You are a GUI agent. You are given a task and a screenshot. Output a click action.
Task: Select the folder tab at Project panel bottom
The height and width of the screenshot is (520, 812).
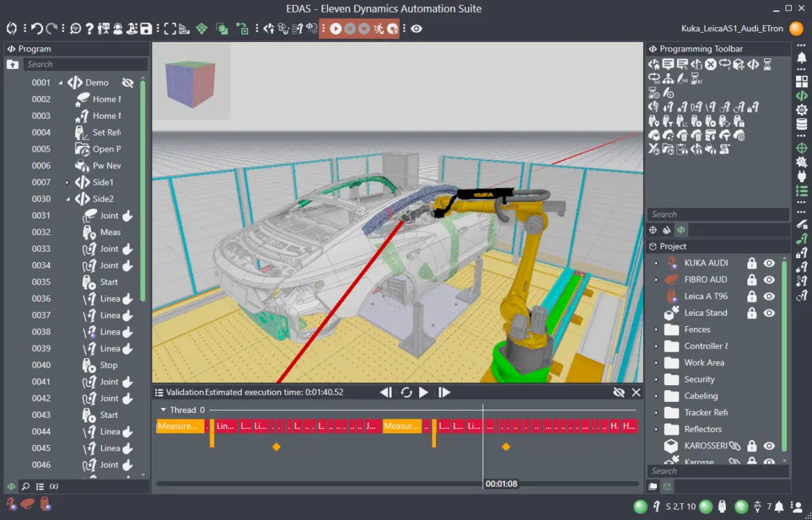[x=653, y=487]
